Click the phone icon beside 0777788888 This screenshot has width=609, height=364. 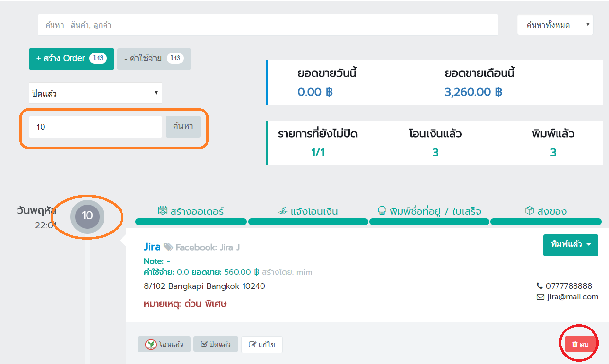click(x=539, y=286)
